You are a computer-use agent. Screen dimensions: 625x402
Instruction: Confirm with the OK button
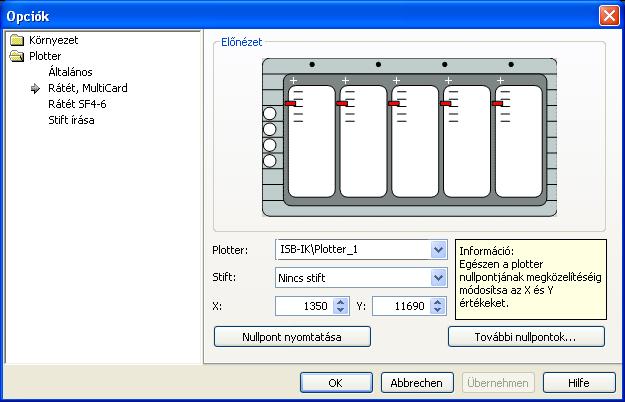[x=336, y=383]
